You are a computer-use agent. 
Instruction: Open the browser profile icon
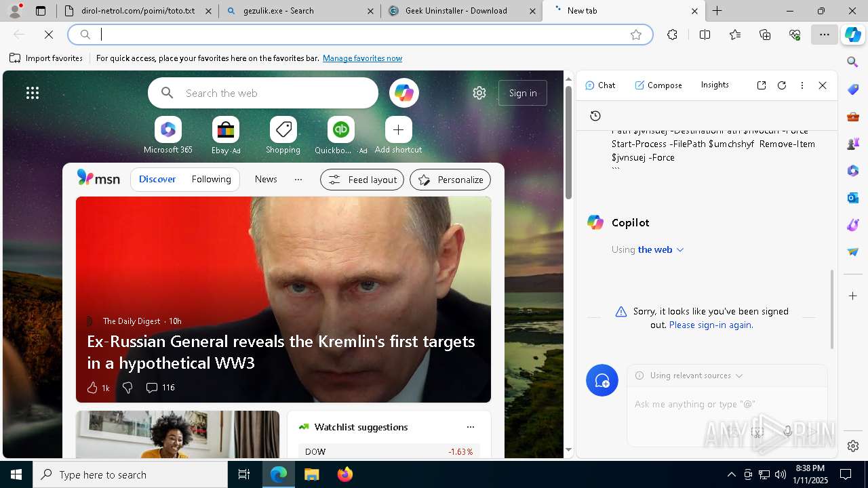click(x=15, y=11)
